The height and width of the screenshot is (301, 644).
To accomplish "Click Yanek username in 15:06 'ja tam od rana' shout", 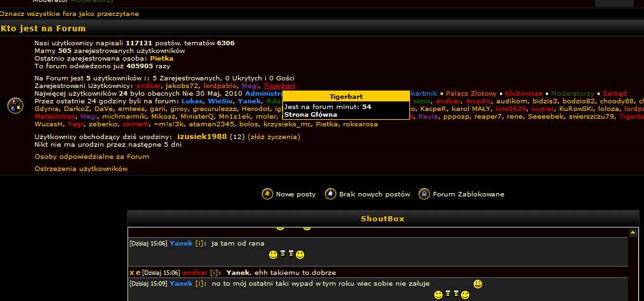I will pyautogui.click(x=181, y=244).
